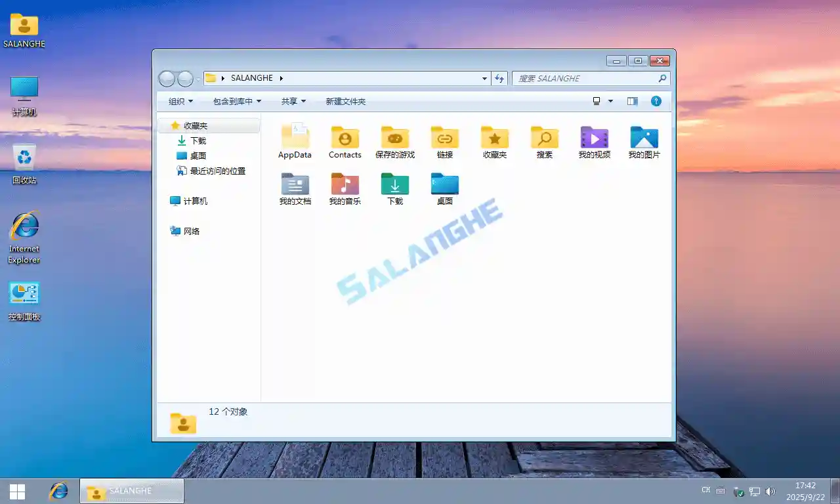
Task: Open the 我的音乐 folder
Action: coord(345,184)
